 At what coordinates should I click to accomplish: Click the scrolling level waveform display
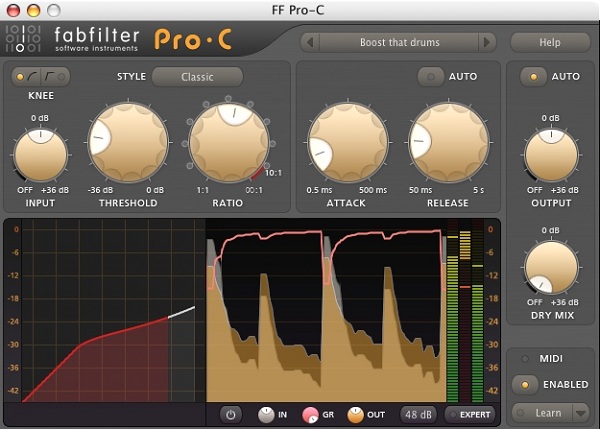click(326, 311)
